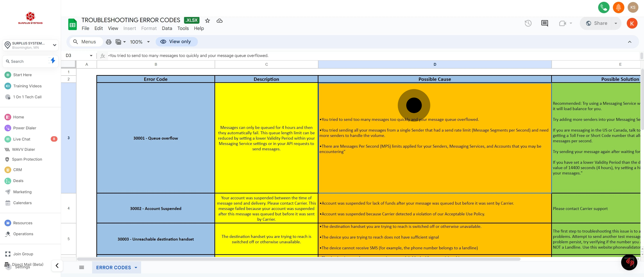Open the Tools menu
Image resolution: width=644 pixels, height=277 pixels.
click(183, 28)
